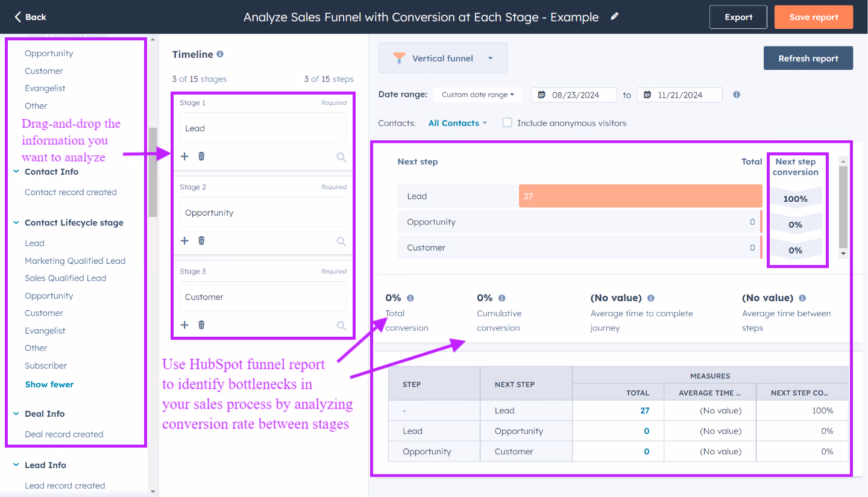Click the calendar icon on the end date field
Screen dimensions: 868x497
[646, 95]
